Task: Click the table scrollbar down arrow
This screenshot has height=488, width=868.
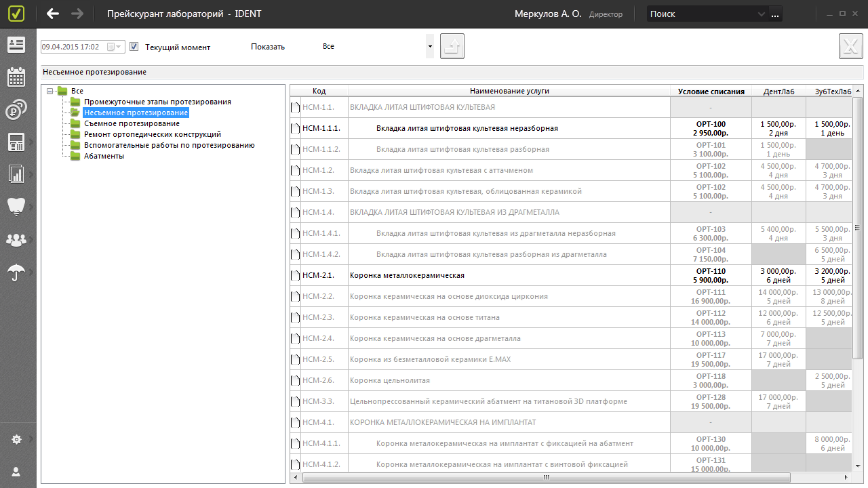Action: click(x=857, y=468)
